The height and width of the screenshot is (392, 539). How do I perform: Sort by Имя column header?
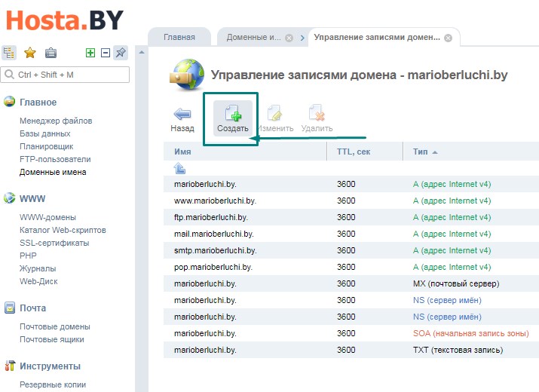click(245, 152)
